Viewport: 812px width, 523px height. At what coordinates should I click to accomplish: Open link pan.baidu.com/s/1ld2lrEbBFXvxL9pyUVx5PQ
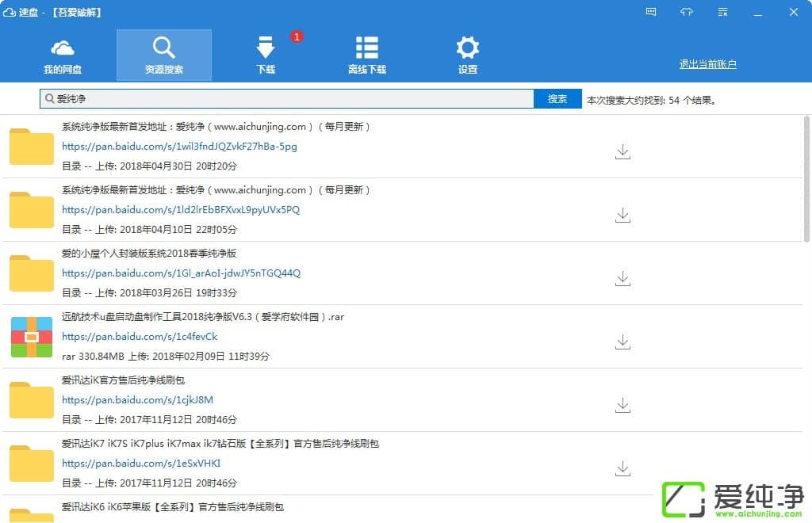coord(181,209)
